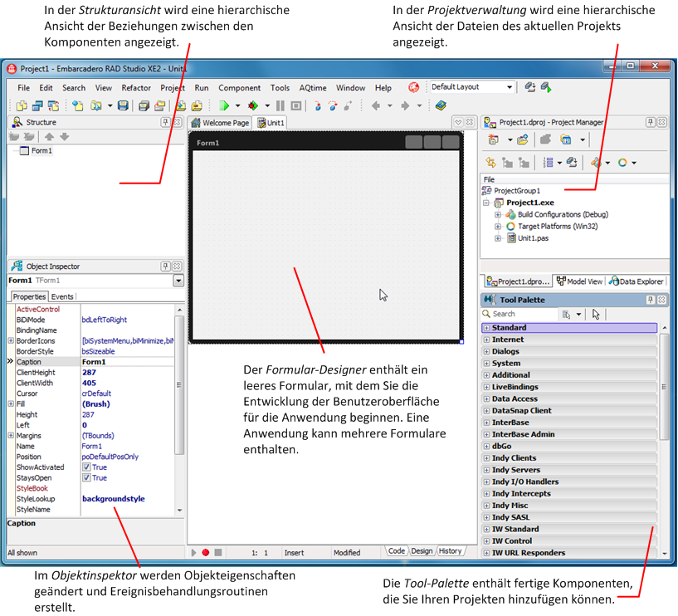The image size is (678, 616).
Task: Expand the Standard category in Tool Palette
Action: [486, 328]
